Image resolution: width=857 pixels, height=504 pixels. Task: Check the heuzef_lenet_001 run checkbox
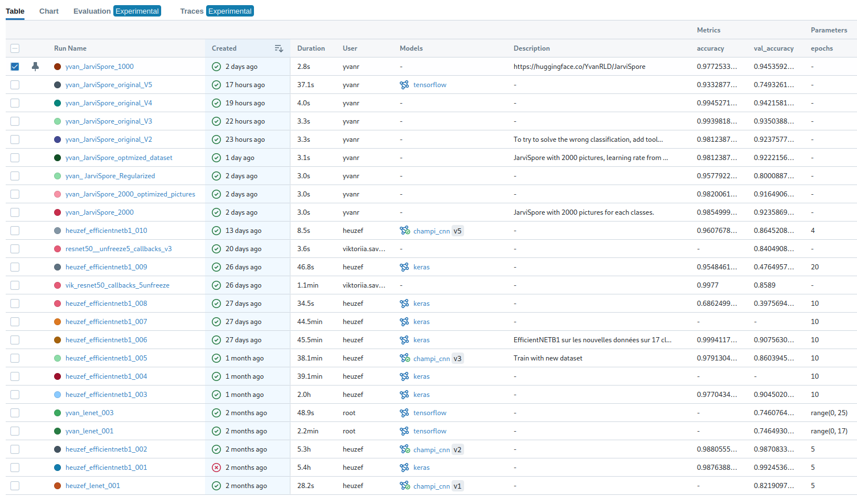pos(15,486)
